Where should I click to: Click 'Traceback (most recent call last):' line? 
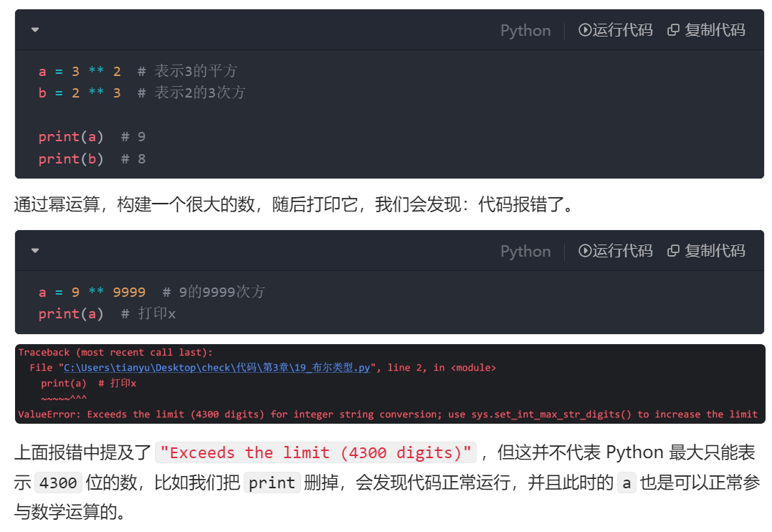coord(115,352)
